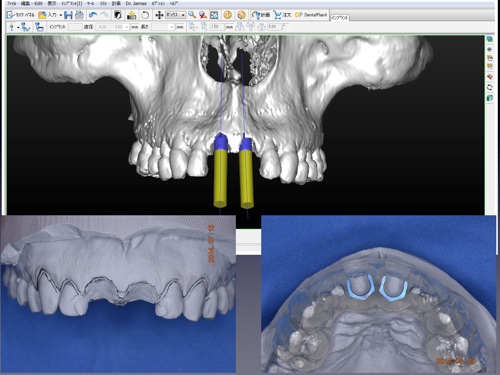Click the print icon in toolbar
The width and height of the screenshot is (500, 375).
click(x=79, y=15)
